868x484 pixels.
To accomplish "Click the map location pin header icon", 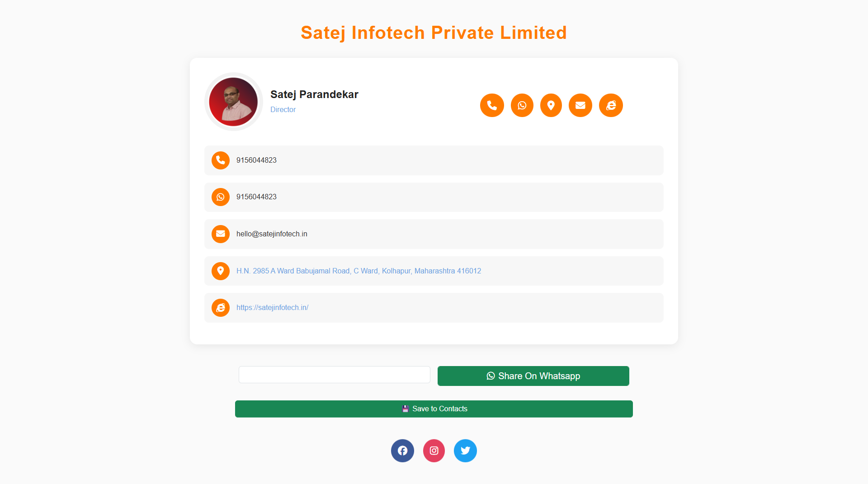I will click(x=551, y=105).
